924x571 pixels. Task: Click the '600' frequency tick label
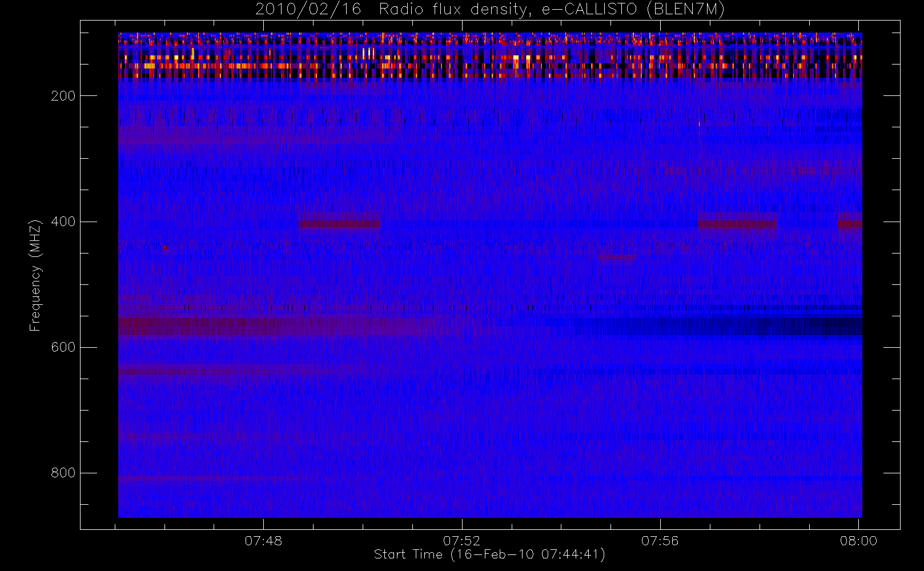[x=63, y=347]
